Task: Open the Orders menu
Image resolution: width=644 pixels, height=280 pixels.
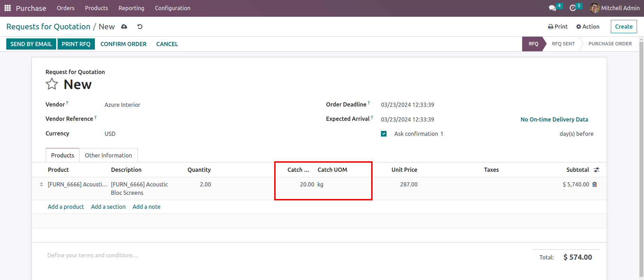Action: 66,8
